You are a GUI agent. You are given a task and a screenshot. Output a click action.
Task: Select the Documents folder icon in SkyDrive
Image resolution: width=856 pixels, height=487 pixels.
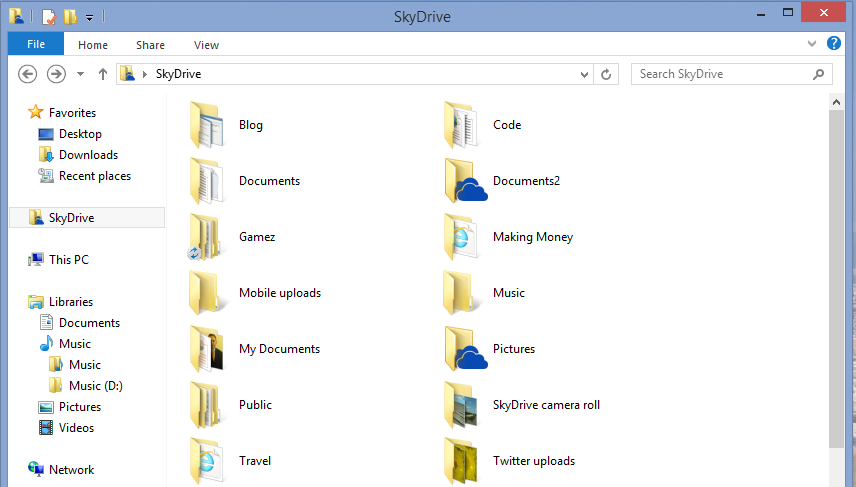pos(207,181)
